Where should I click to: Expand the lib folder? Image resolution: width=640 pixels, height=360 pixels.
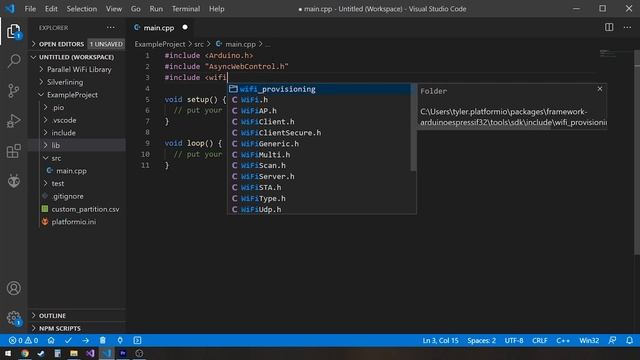76,145
